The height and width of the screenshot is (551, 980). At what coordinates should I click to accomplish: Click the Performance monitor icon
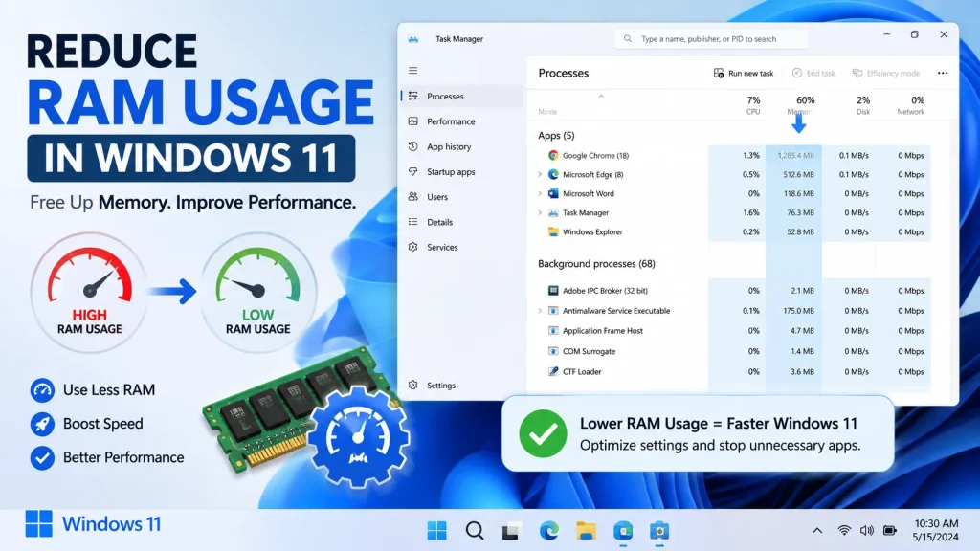click(413, 121)
